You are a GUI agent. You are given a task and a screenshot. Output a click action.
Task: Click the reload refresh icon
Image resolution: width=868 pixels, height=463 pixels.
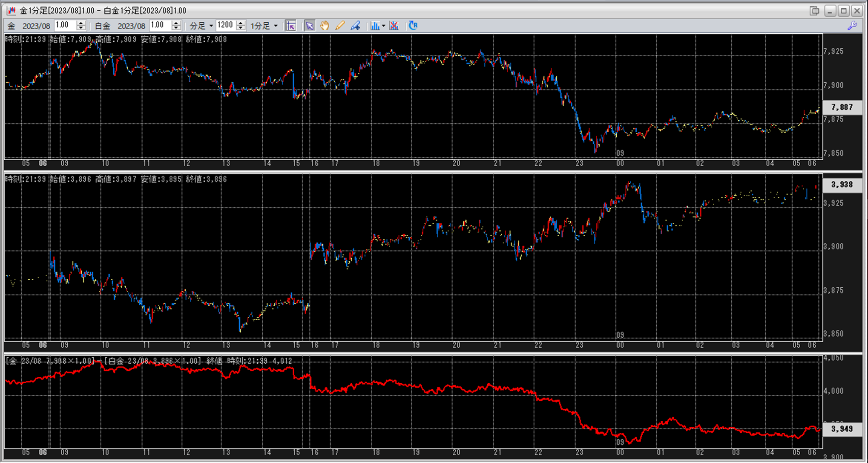click(x=413, y=26)
